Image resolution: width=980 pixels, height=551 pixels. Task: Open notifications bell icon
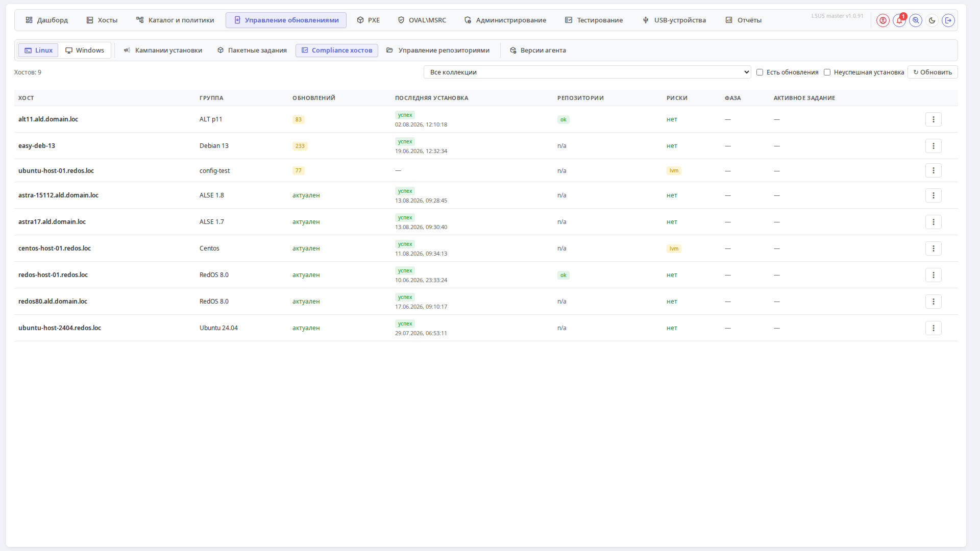pos(899,20)
